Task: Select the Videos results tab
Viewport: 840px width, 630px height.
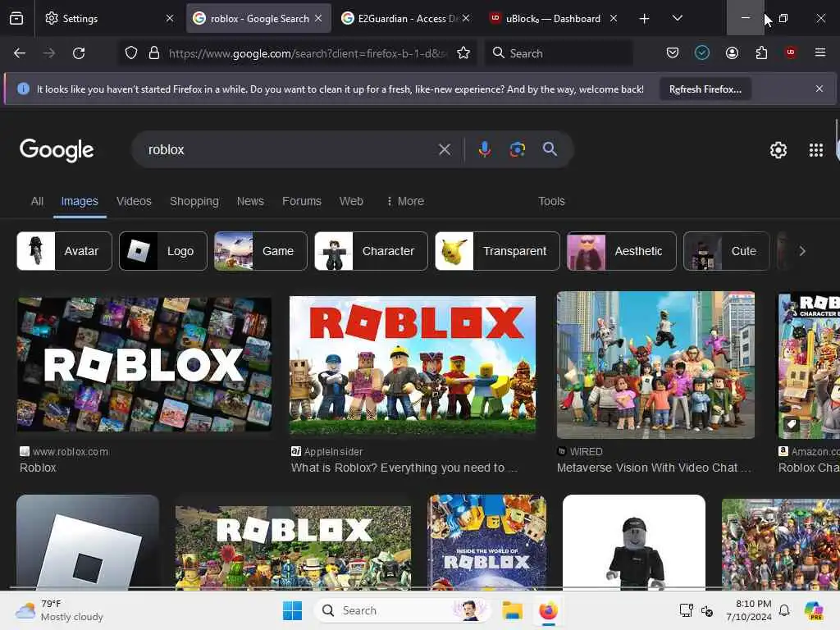Action: (x=134, y=202)
